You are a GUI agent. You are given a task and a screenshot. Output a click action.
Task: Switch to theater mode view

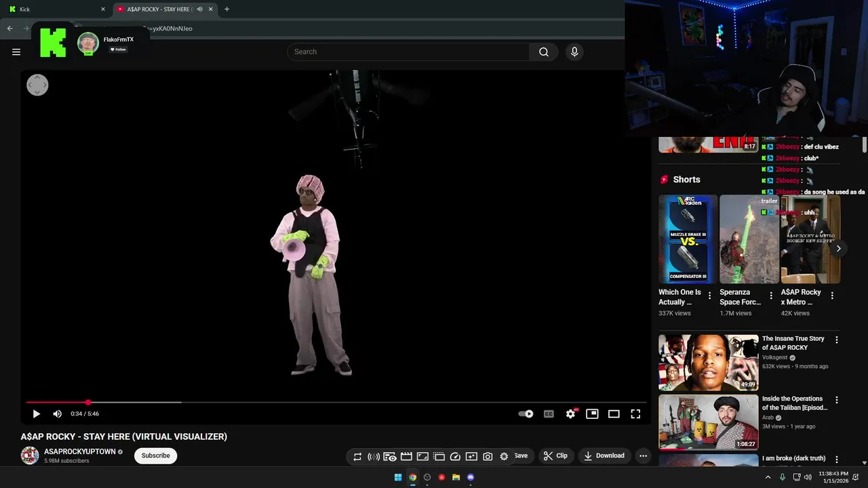(614, 413)
